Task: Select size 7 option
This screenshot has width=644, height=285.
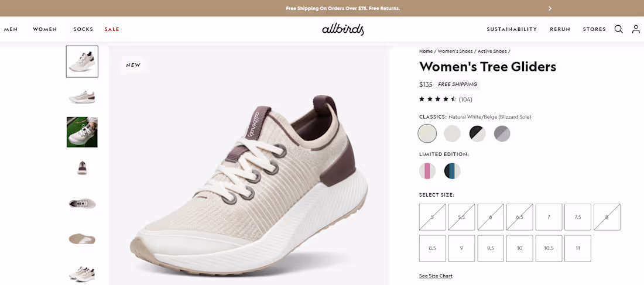Action: click(549, 217)
